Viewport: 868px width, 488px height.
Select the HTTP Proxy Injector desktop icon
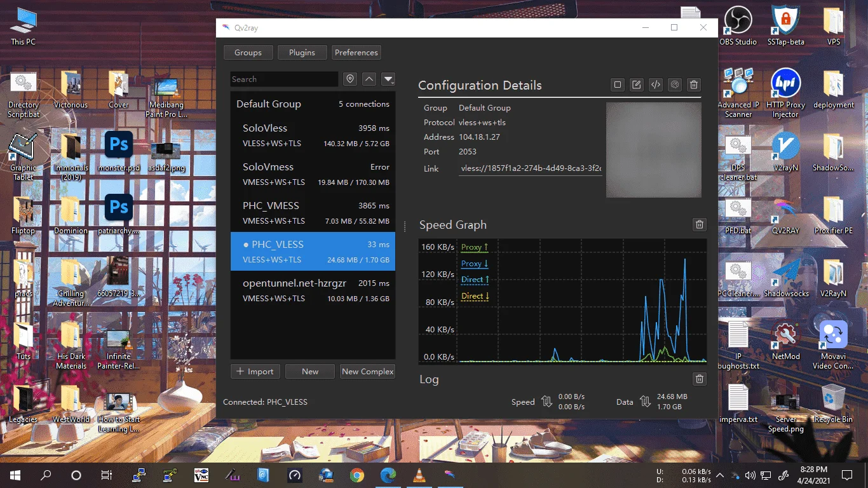(x=785, y=93)
